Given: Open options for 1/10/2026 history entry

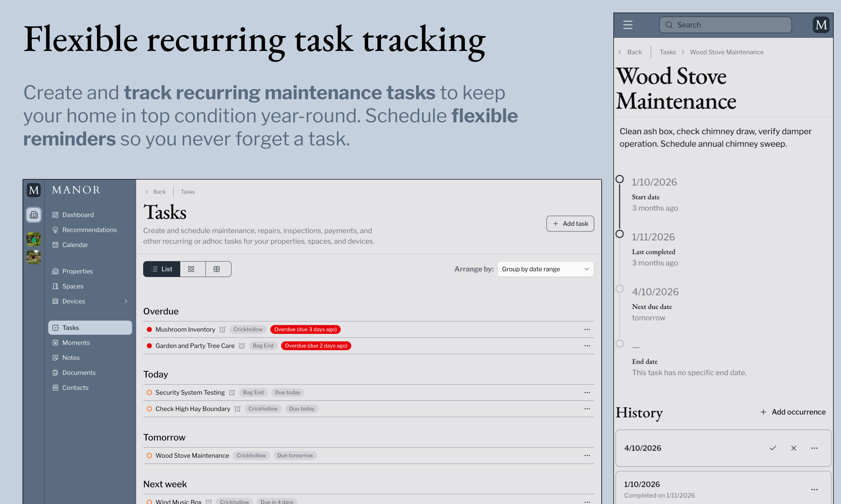Looking at the screenshot, I should coord(814,489).
